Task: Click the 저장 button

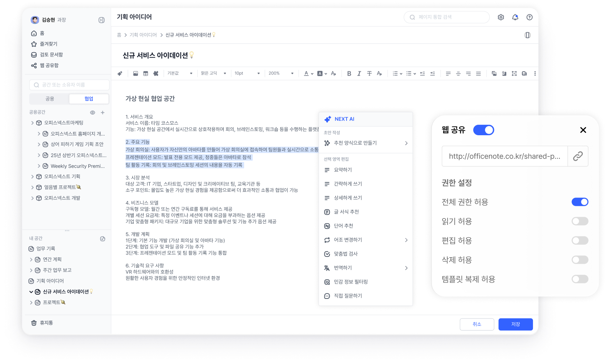Action: point(515,324)
